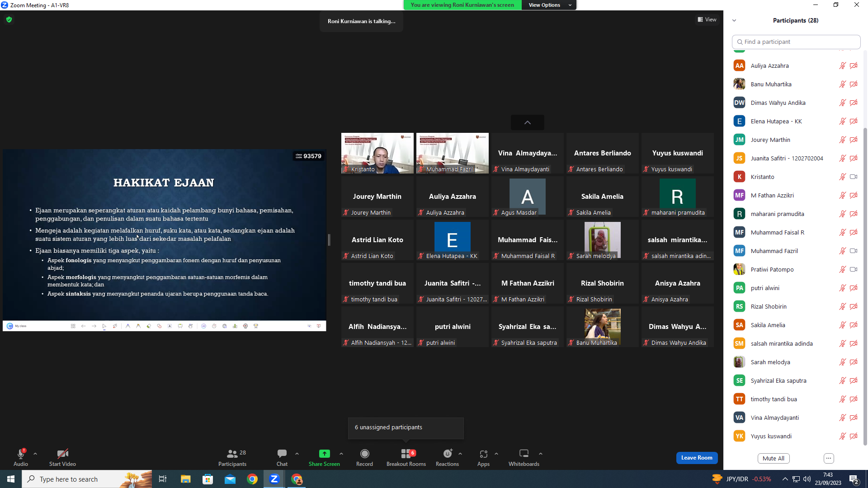The height and width of the screenshot is (488, 868).
Task: Select Sarah melodya's video tile in the gallery
Action: (x=603, y=240)
